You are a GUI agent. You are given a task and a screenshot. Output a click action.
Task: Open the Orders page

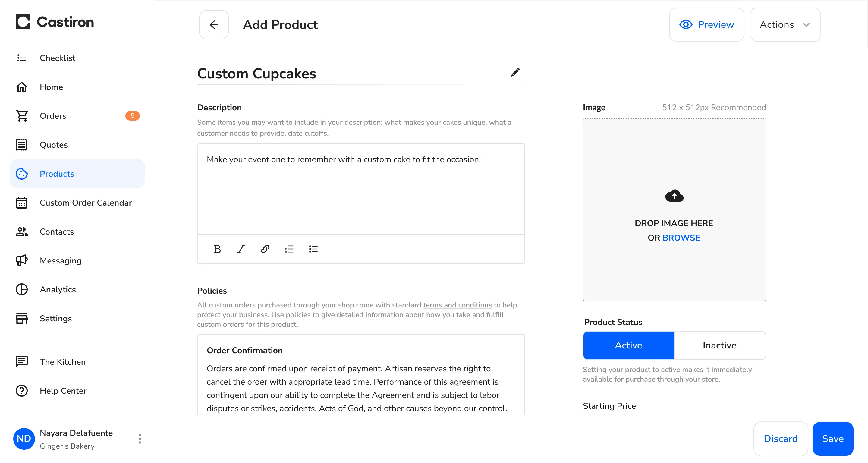pos(53,116)
